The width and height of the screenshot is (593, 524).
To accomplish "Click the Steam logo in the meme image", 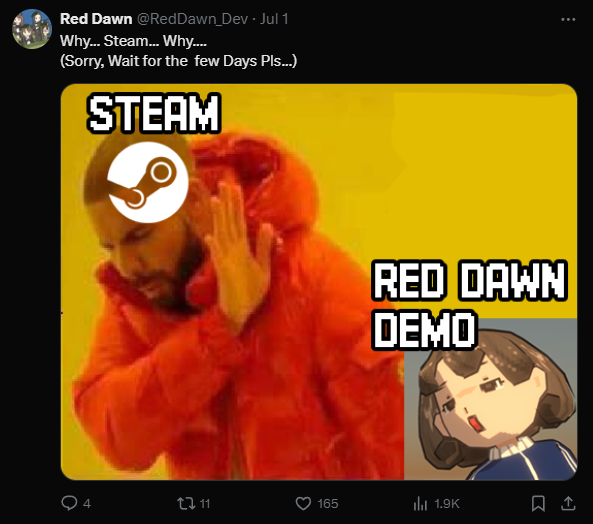I will (x=148, y=182).
